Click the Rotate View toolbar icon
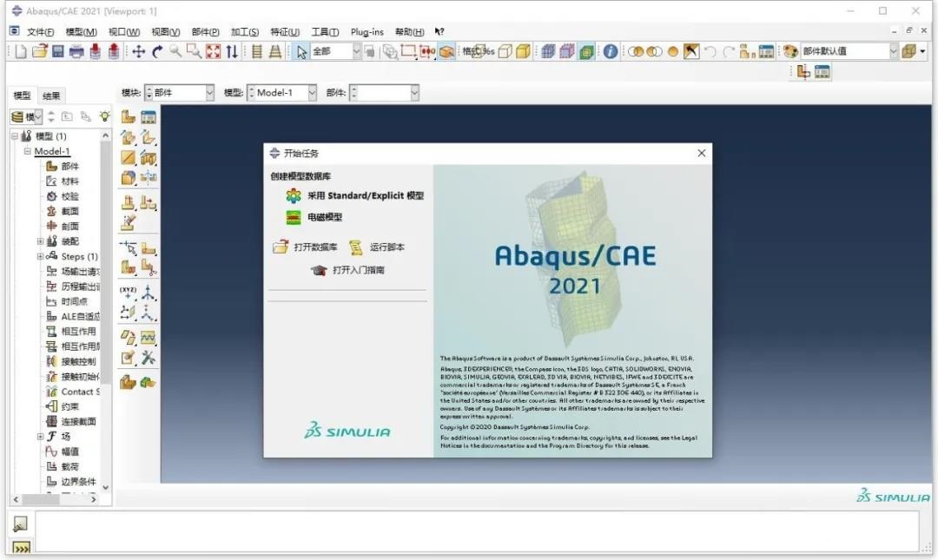 click(156, 51)
